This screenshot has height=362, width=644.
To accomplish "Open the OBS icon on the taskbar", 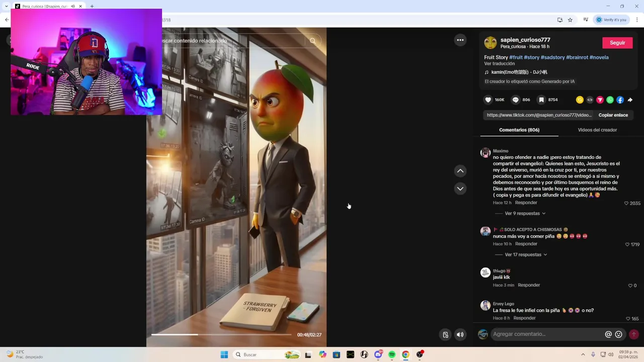I will pyautogui.click(x=419, y=354).
